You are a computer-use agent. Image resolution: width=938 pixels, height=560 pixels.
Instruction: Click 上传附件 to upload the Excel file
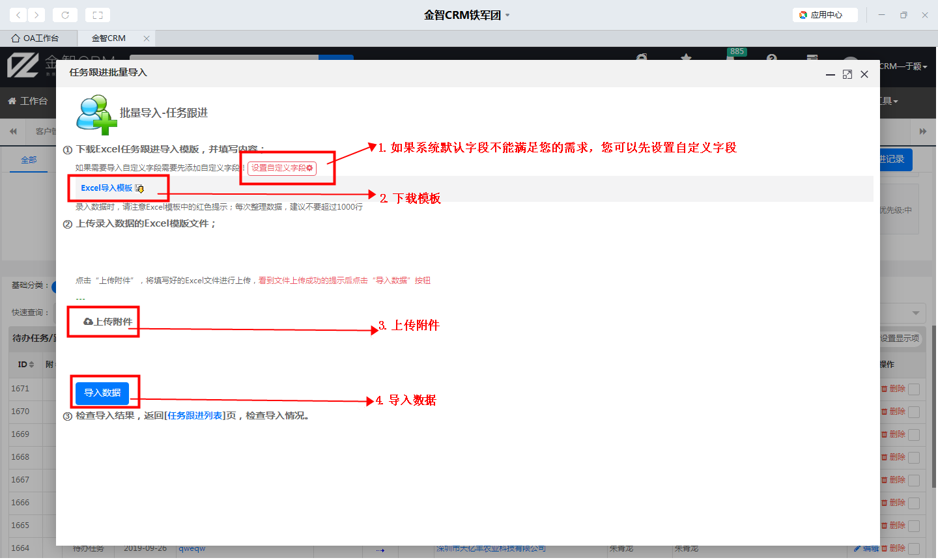point(108,322)
